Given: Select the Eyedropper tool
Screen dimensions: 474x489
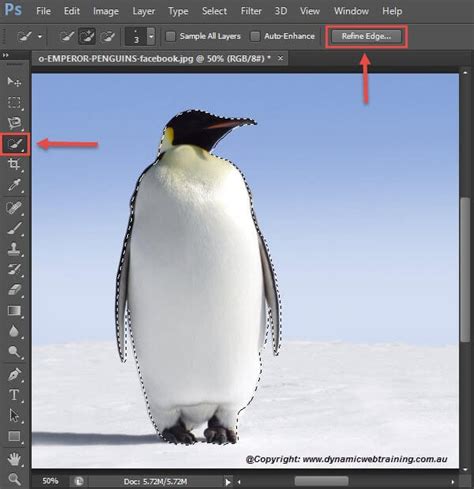Looking at the screenshot, I should click(x=14, y=185).
